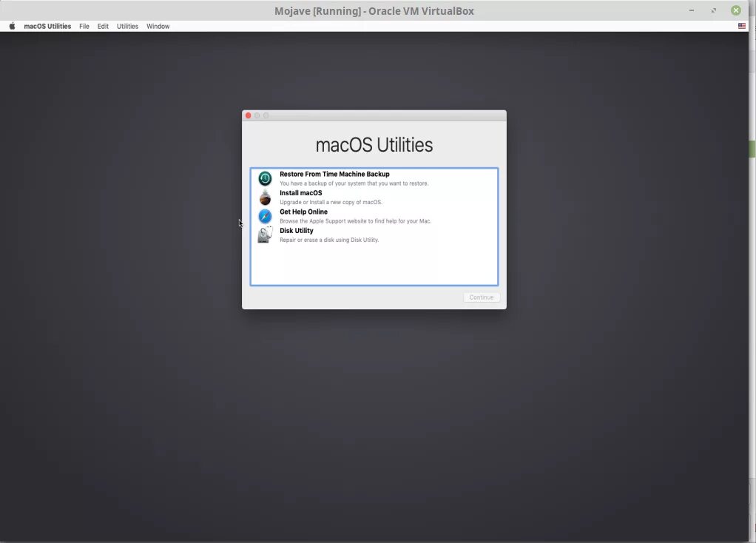The height and width of the screenshot is (543, 756).
Task: Minimize the VirtualBox window
Action: coord(692,10)
